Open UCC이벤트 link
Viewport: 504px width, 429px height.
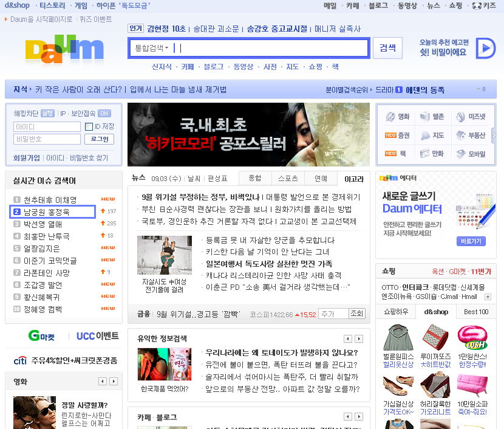(97, 336)
